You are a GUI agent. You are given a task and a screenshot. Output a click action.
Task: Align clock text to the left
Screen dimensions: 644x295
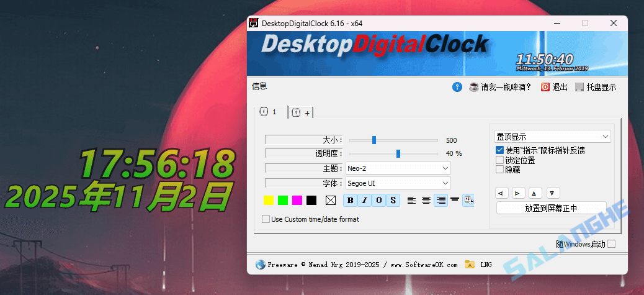411,200
